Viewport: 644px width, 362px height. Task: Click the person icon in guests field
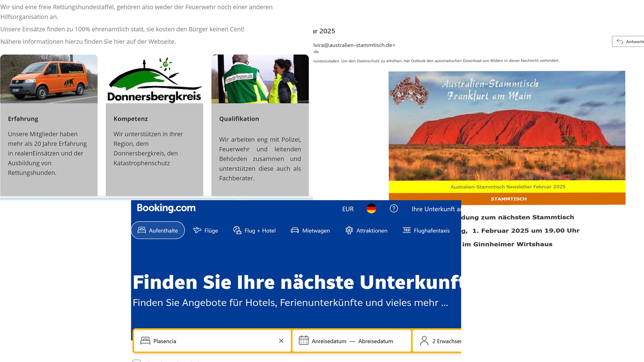coord(424,341)
